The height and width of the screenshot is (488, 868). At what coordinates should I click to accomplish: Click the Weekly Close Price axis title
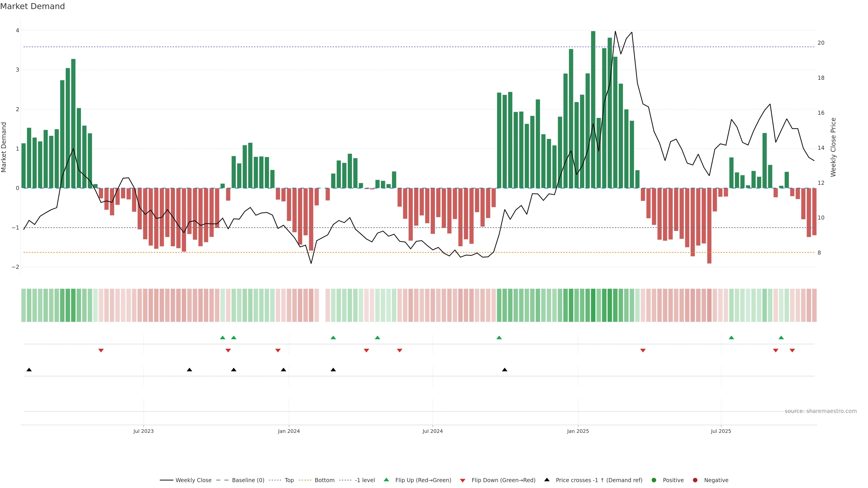coord(833,147)
